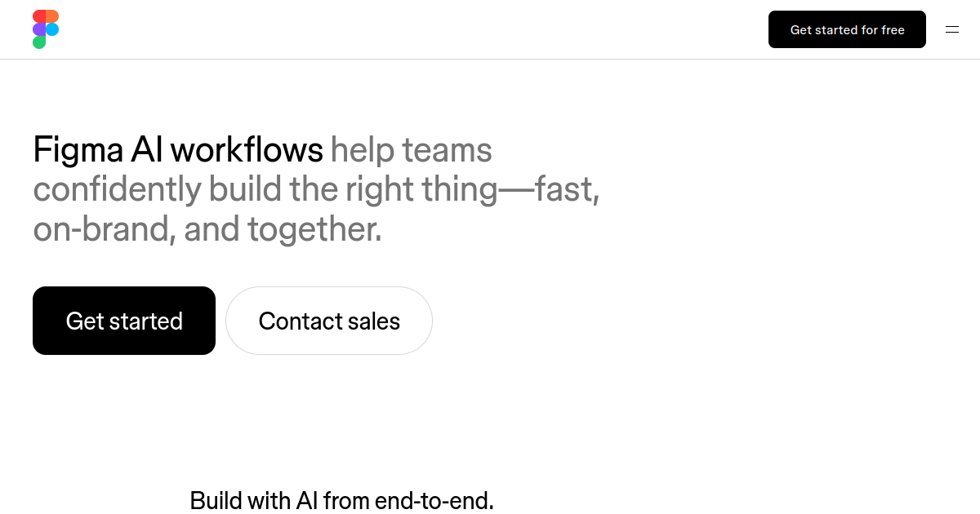Image resolution: width=980 pixels, height=514 pixels.
Task: Open the hamburger navigation menu
Action: point(952,29)
